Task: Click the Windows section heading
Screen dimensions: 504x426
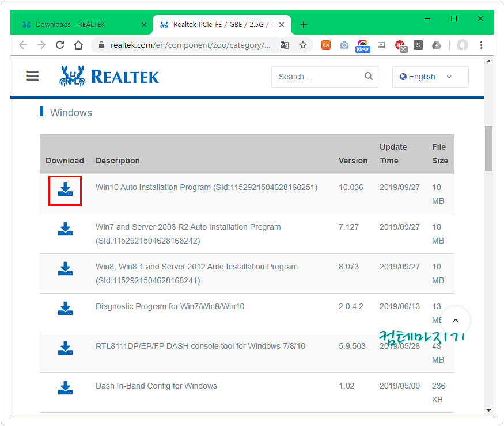Action: click(x=71, y=113)
